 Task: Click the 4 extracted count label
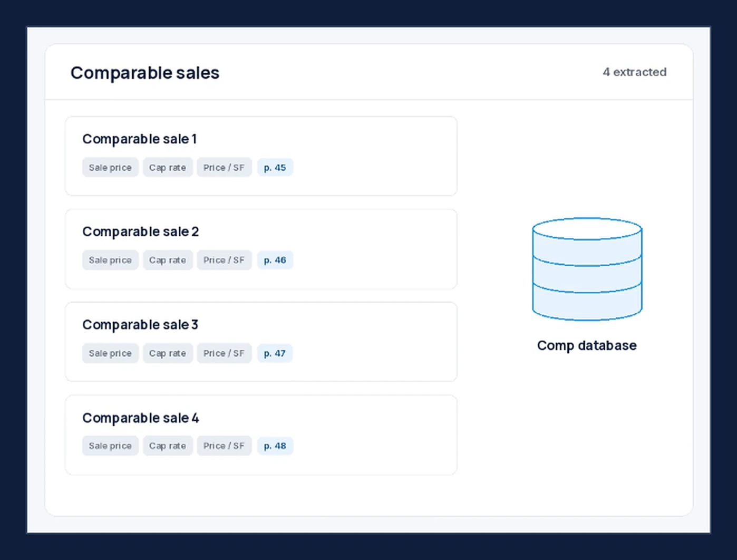(x=635, y=72)
